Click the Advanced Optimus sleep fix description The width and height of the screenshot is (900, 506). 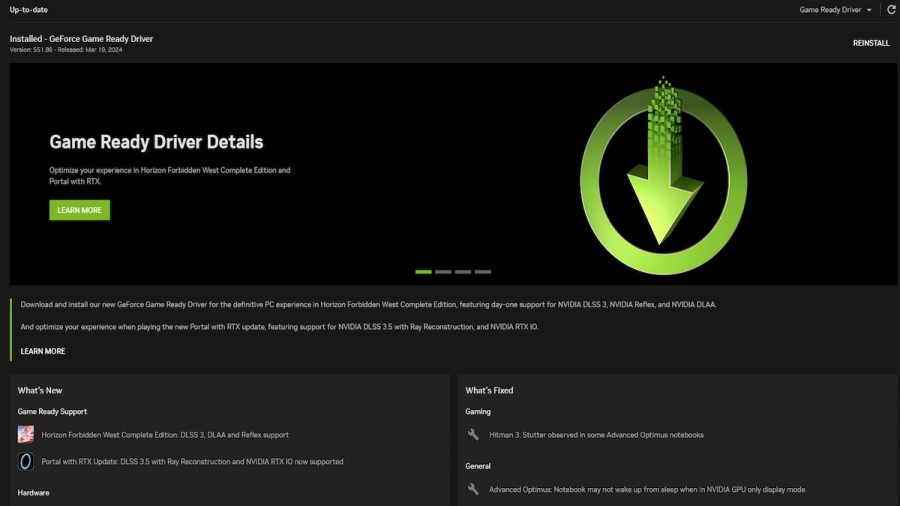(646, 489)
